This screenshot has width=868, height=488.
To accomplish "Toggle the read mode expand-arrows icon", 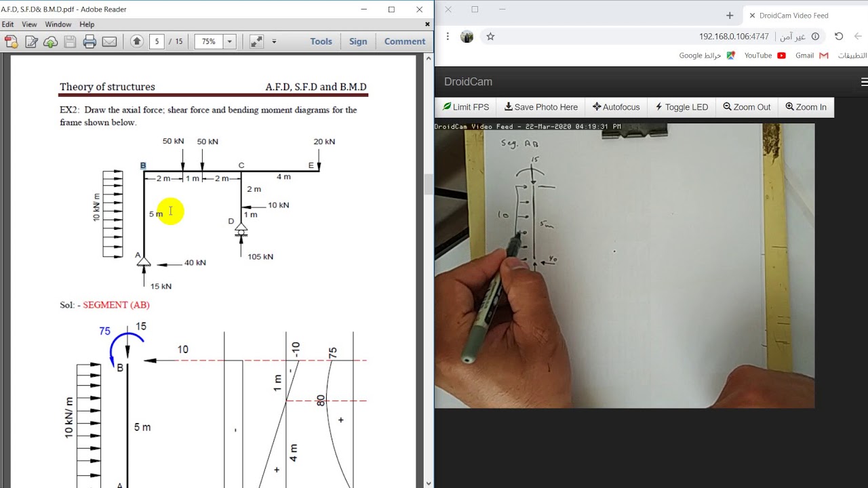I will [256, 41].
